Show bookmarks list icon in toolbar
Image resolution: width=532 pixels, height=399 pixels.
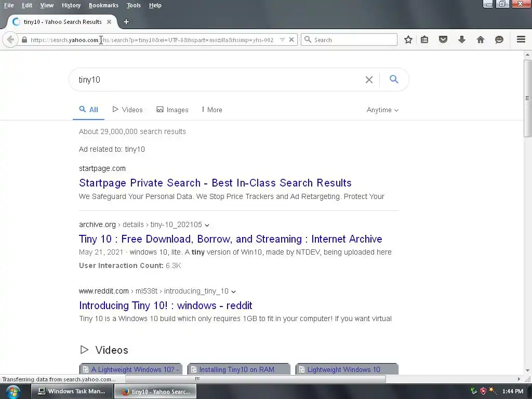tap(424, 39)
